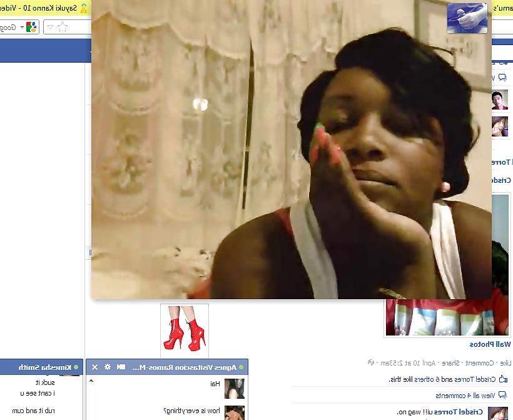
Task: Open second friend thumbnail below red-shirt one
Action: (500, 126)
